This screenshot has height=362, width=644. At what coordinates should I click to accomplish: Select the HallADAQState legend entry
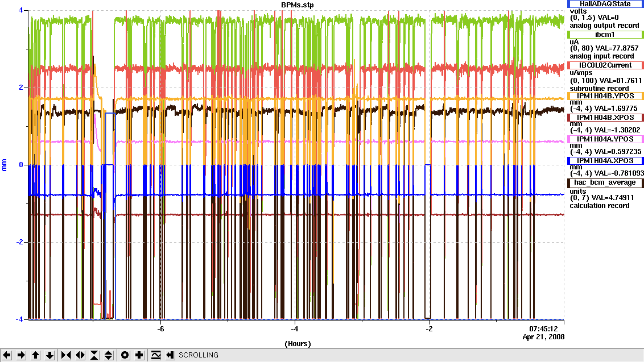(x=605, y=3)
